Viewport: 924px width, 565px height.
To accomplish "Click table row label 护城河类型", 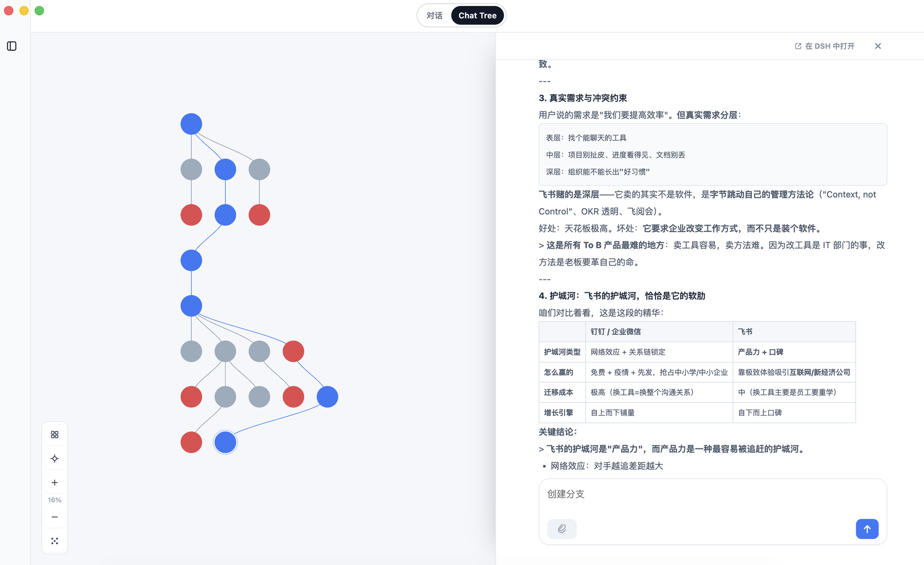I will 562,352.
